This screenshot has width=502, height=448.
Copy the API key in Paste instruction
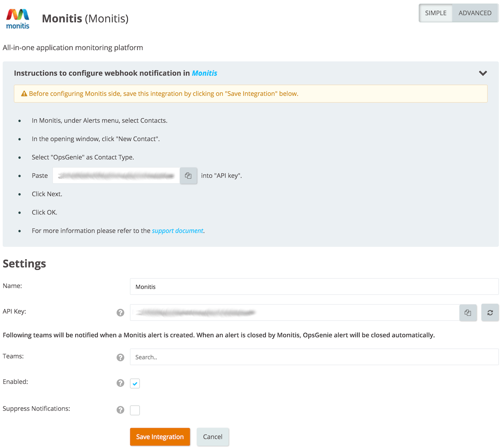coord(188,176)
